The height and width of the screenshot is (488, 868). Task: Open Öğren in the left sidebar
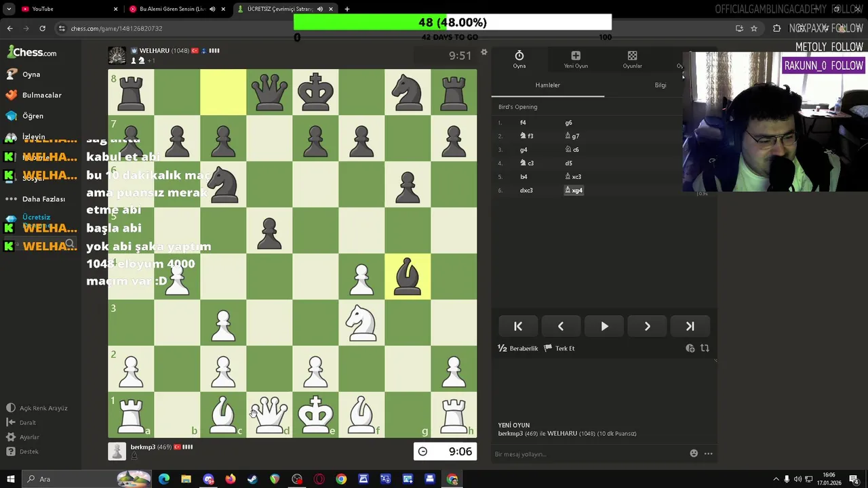click(x=24, y=116)
